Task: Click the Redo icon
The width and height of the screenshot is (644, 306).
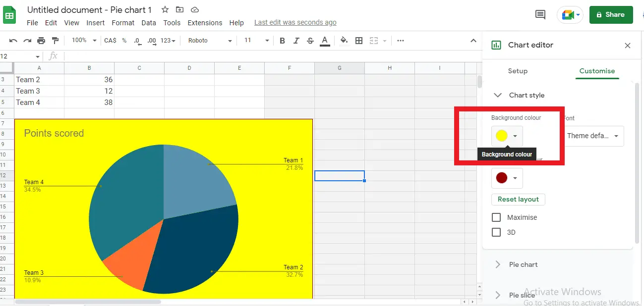Action: 27,41
